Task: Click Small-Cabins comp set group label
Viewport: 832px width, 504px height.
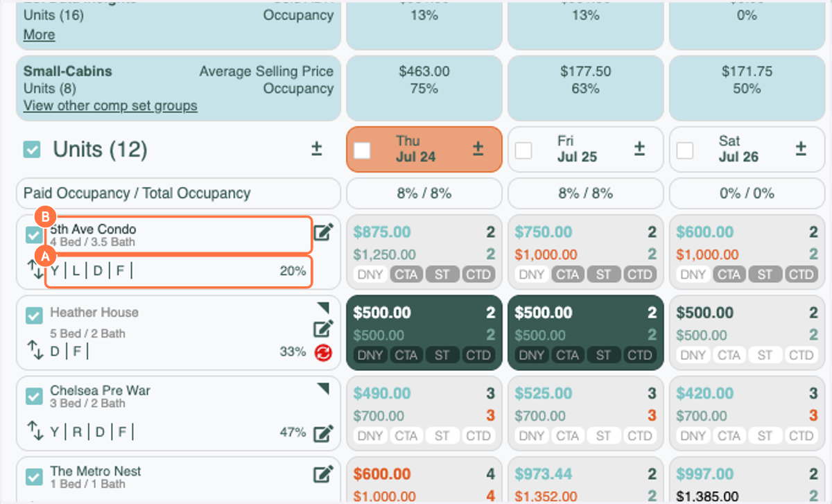Action: [68, 71]
